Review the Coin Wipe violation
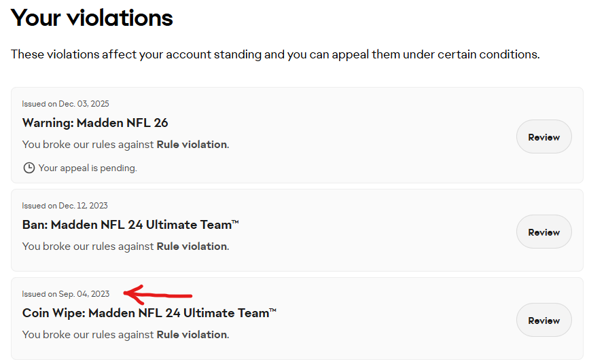This screenshot has width=589, height=364. (543, 321)
